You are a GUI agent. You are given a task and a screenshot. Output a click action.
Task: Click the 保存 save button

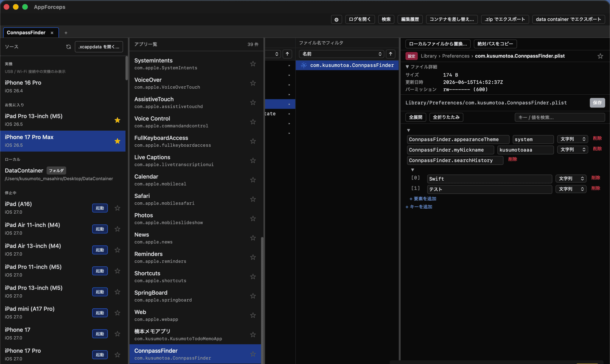coord(597,103)
